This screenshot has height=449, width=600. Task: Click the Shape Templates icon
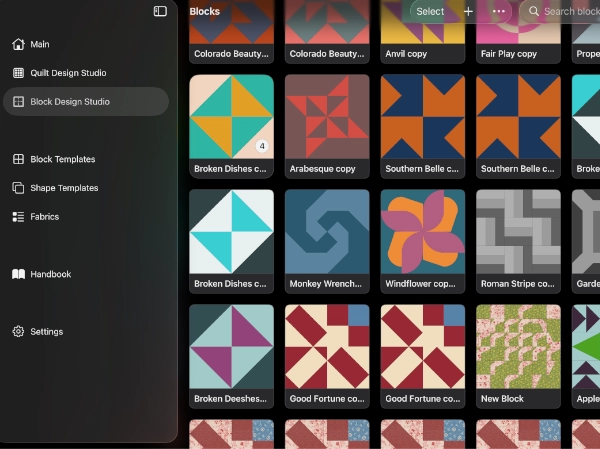coord(18,188)
